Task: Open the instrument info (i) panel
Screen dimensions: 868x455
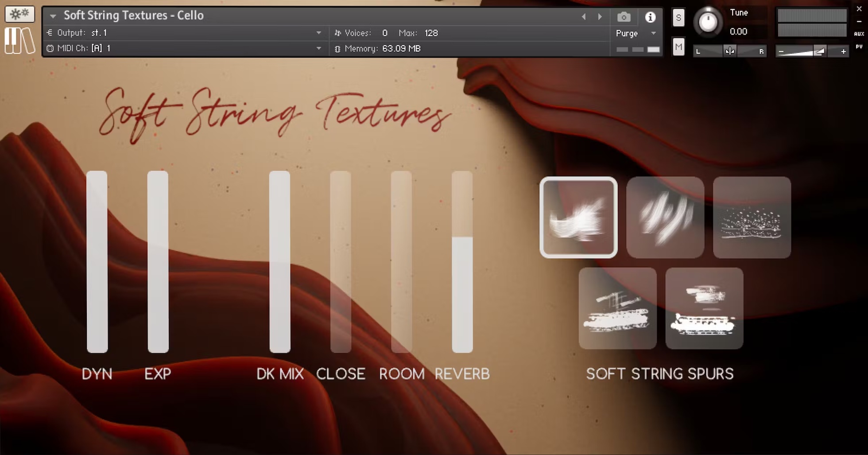Action: click(x=650, y=17)
